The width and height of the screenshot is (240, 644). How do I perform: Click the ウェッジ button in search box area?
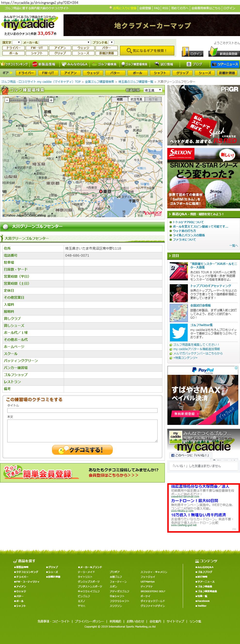click(x=83, y=48)
